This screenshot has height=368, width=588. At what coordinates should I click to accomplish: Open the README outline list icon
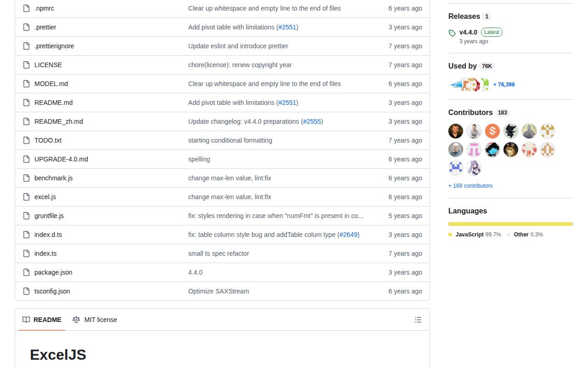click(x=418, y=320)
